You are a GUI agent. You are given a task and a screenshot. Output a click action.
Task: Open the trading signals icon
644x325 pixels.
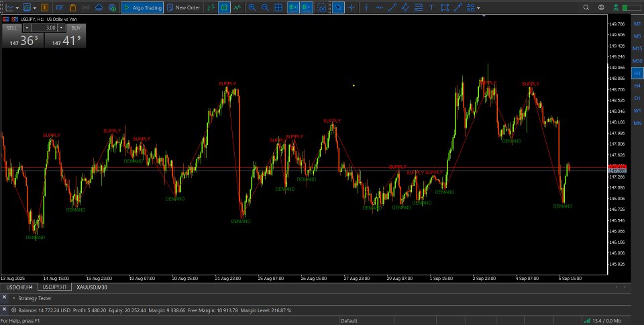[86, 7]
